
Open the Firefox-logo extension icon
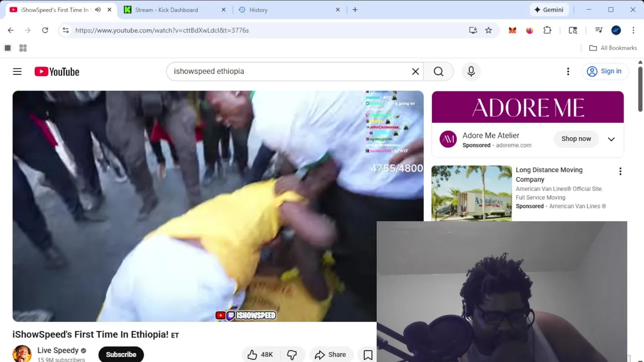coord(529,30)
